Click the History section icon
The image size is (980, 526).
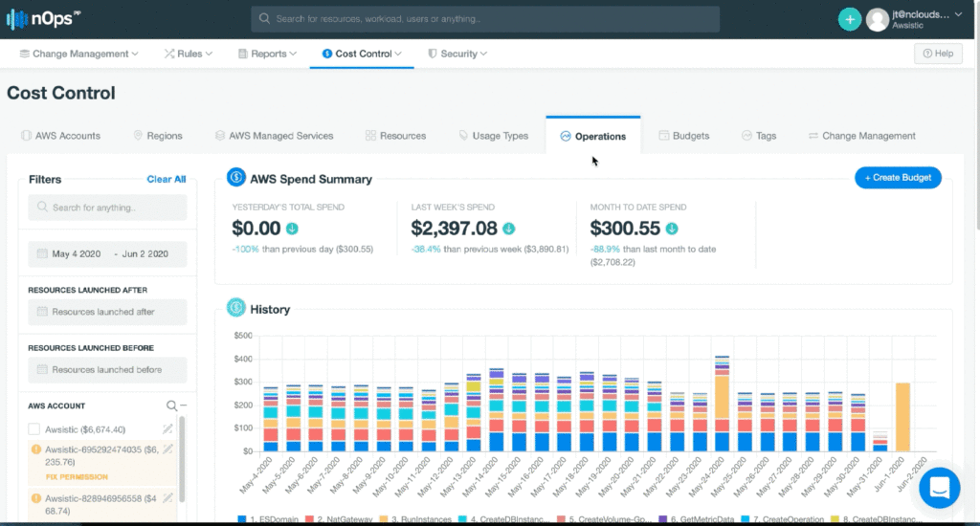coord(235,307)
